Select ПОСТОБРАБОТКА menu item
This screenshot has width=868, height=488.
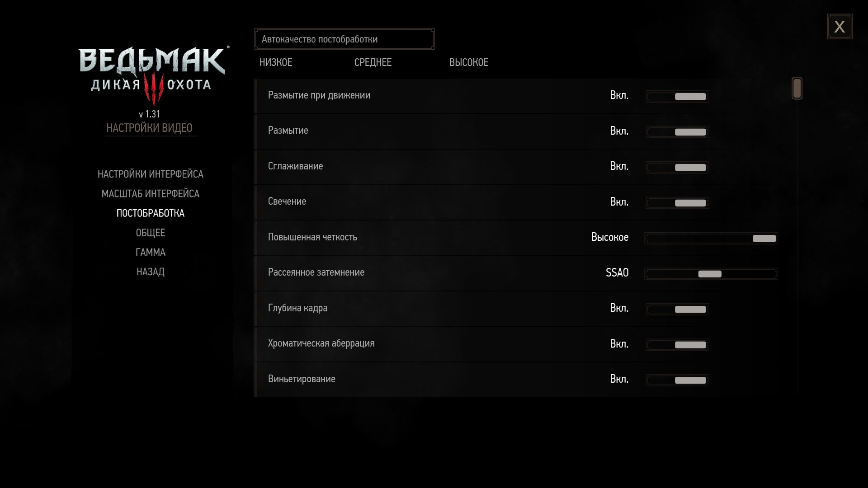tap(151, 213)
